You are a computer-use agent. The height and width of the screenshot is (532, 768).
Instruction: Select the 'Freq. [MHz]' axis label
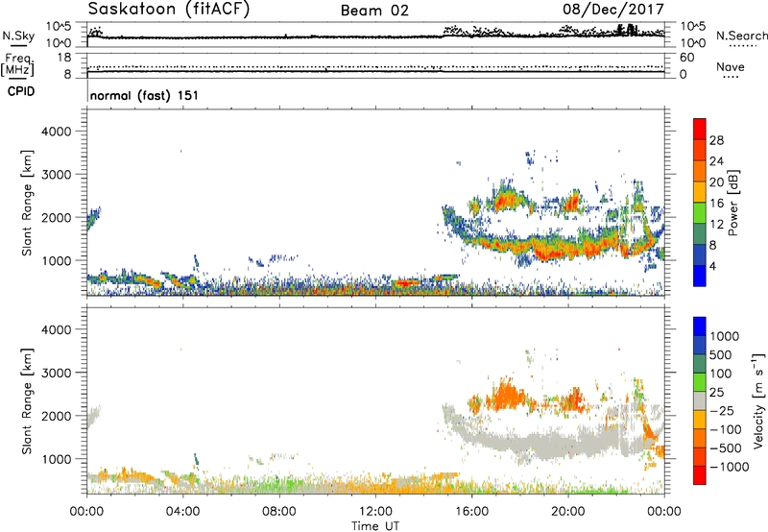pyautogui.click(x=17, y=65)
